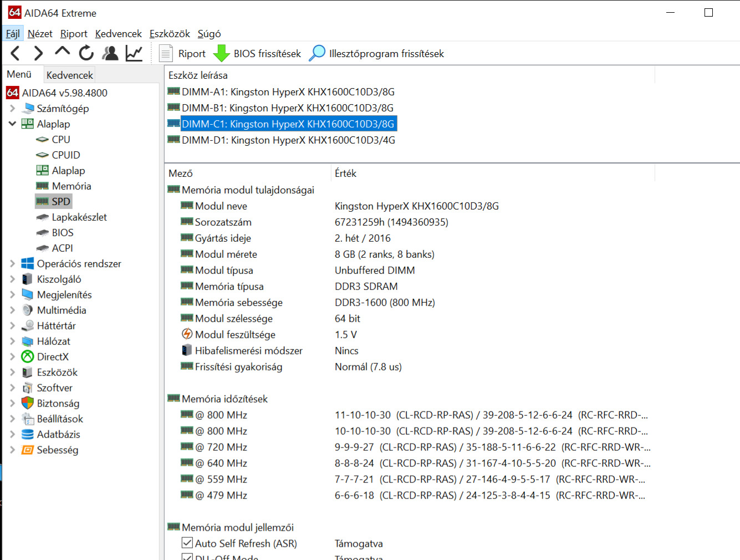Select BIOS tree item
This screenshot has width=740, height=560.
point(55,232)
